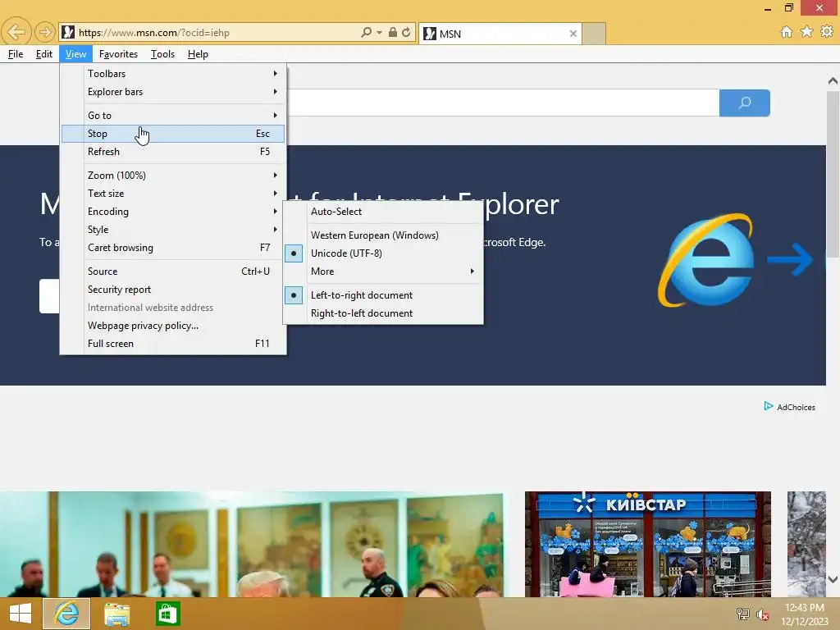Click the browser Back arrow button

[16, 32]
